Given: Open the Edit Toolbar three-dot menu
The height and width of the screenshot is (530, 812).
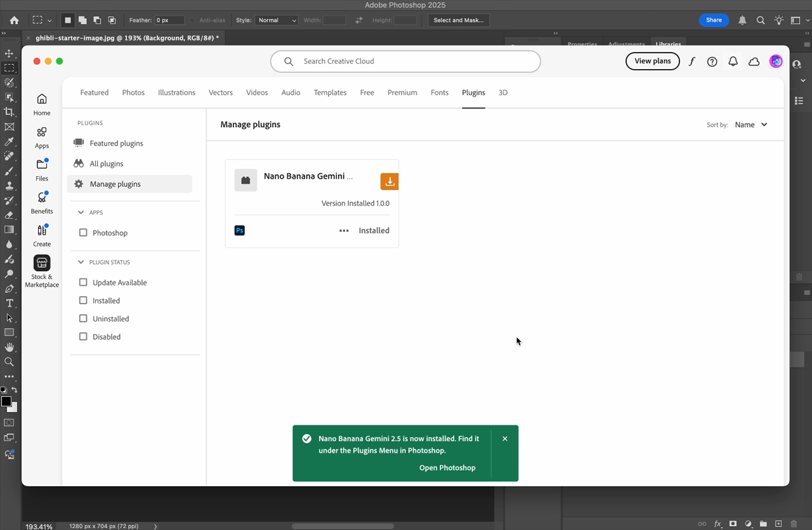Looking at the screenshot, I should pyautogui.click(x=9, y=377).
